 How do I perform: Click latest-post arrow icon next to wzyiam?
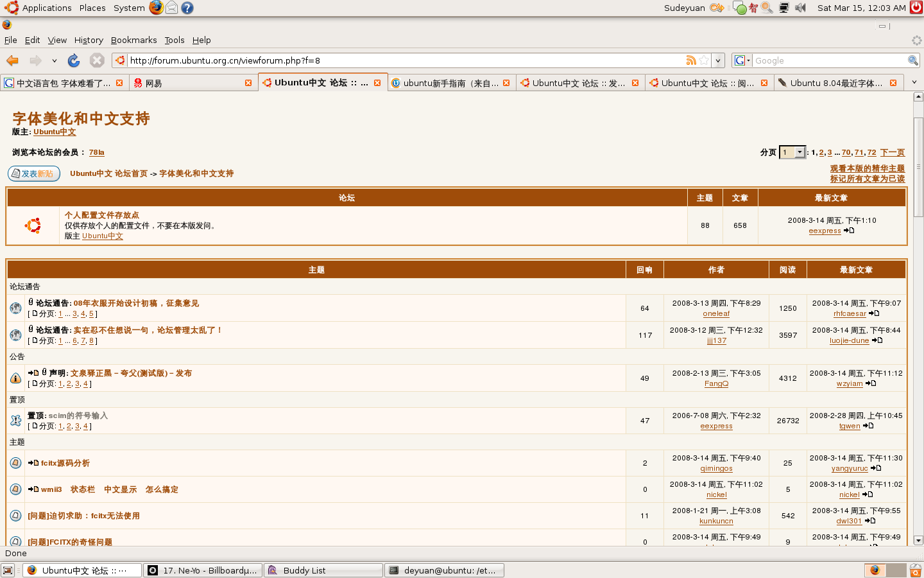click(x=871, y=383)
